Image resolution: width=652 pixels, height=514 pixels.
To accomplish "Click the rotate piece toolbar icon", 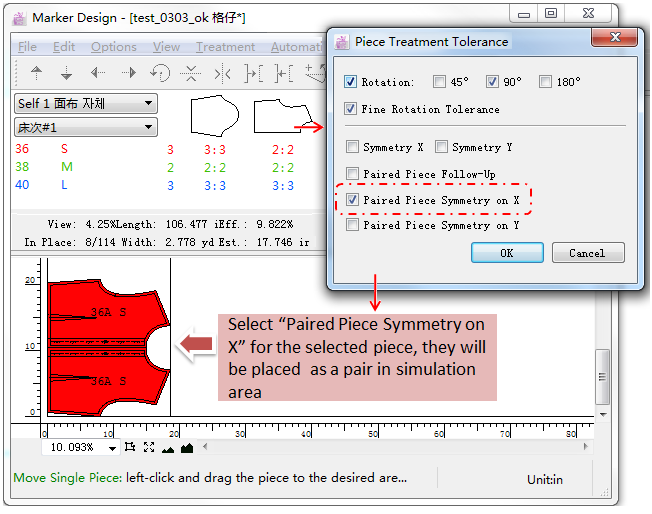I will tap(160, 73).
